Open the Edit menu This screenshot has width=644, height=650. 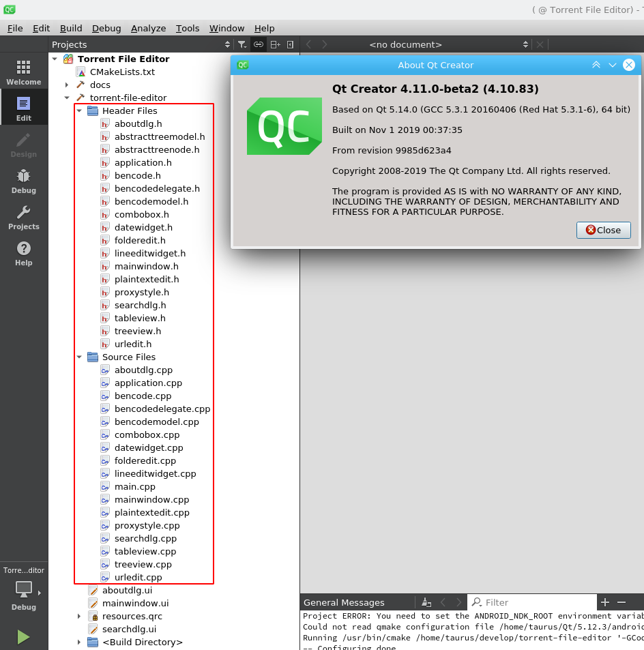point(41,28)
